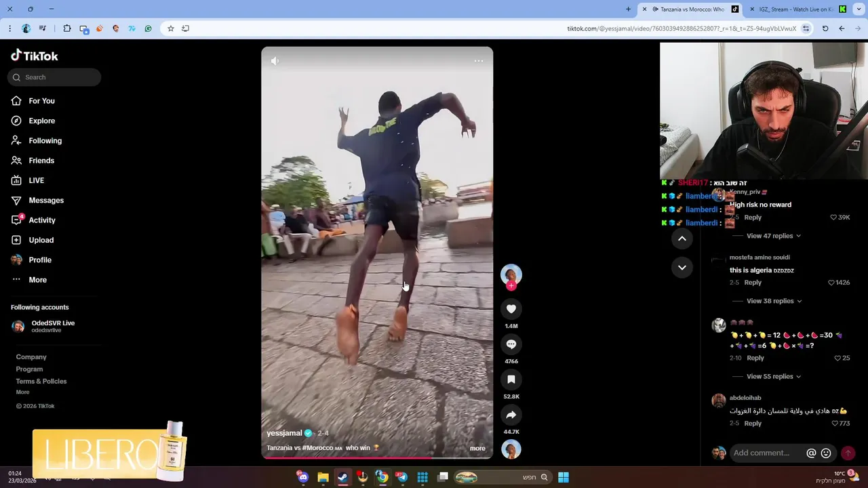This screenshot has height=488, width=868.
Task: Expand Terms & Policies footer section
Action: [41, 382]
